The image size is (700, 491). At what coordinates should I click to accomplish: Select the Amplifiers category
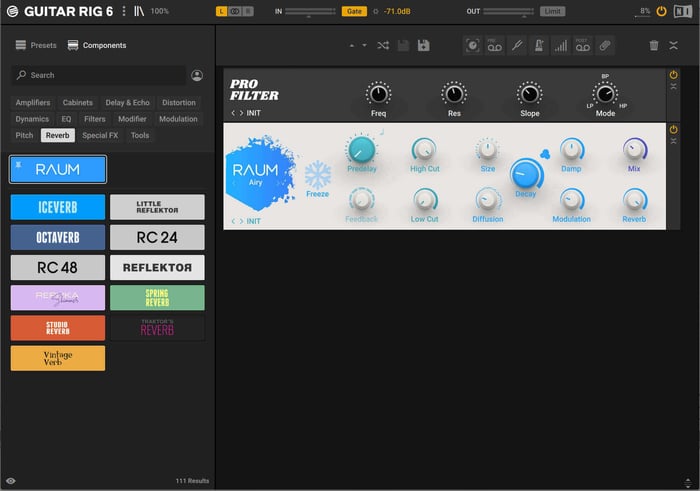pos(33,103)
